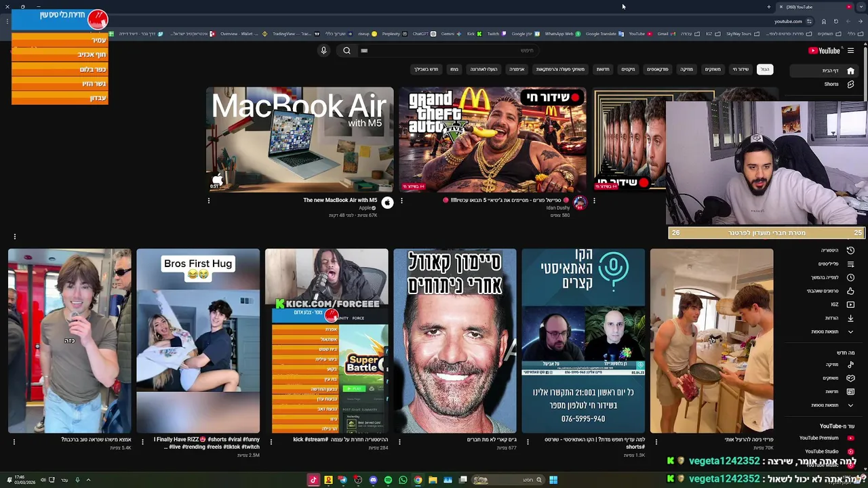Select the 'הכול' (All) filter chip

[x=765, y=69]
